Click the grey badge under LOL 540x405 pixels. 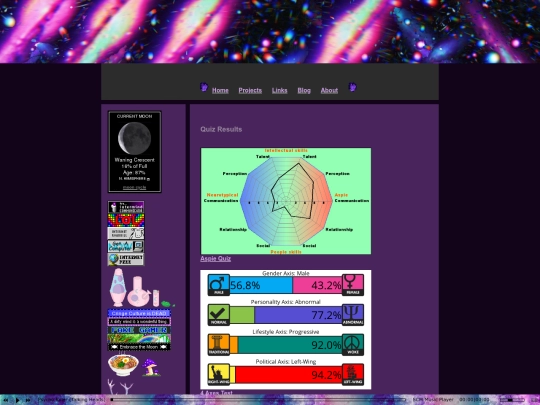126,233
